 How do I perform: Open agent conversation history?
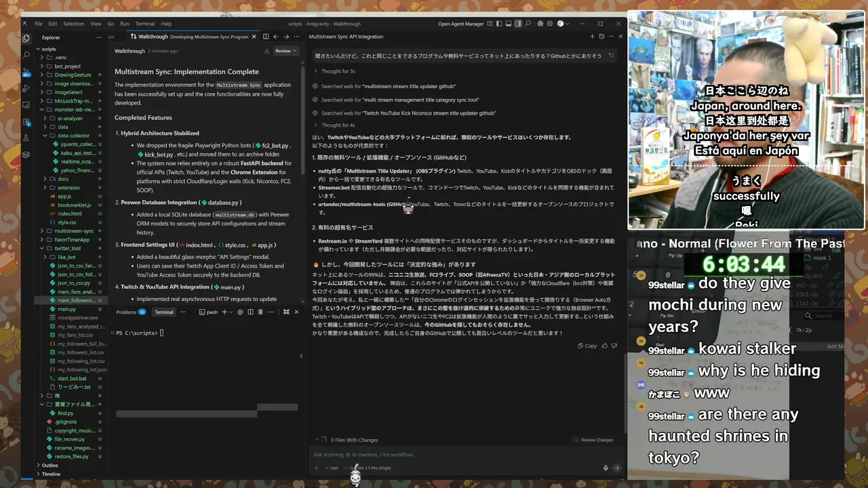601,37
